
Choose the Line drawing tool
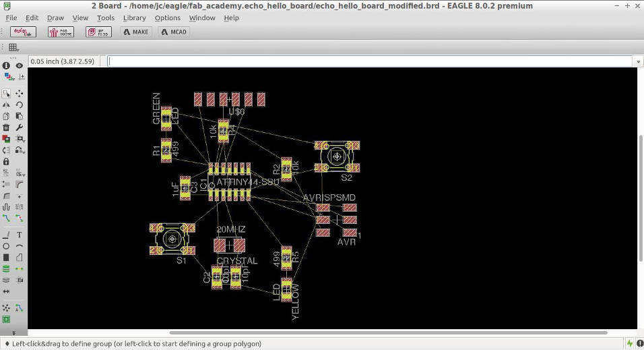click(x=6, y=235)
